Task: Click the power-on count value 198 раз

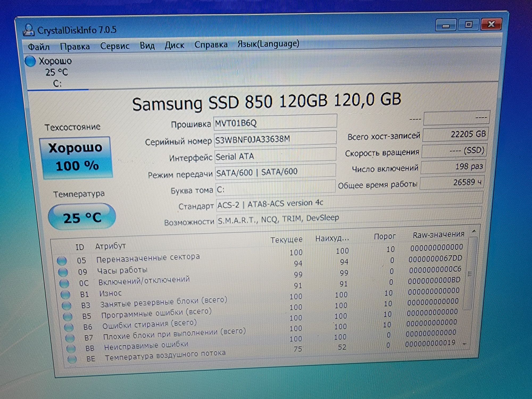Action: click(453, 167)
